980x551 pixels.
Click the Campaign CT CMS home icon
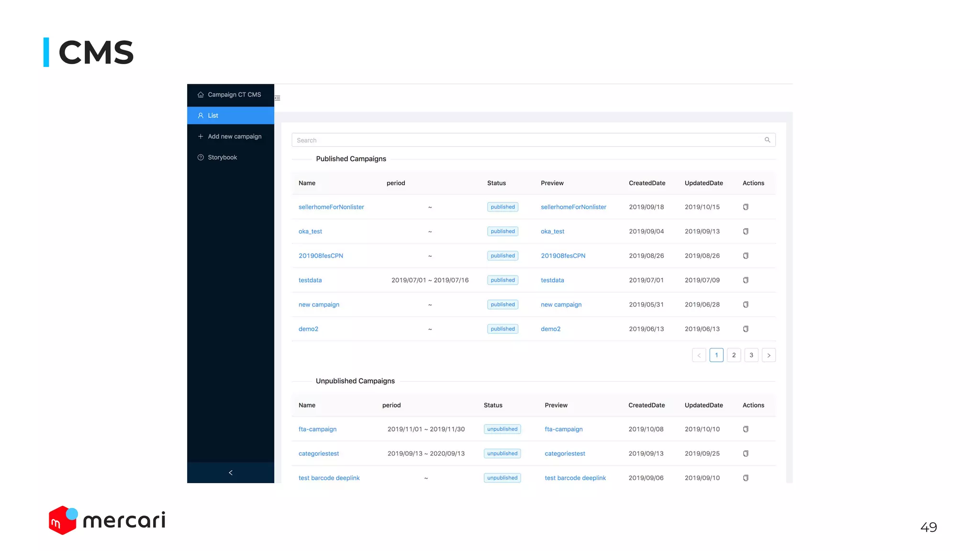point(200,95)
